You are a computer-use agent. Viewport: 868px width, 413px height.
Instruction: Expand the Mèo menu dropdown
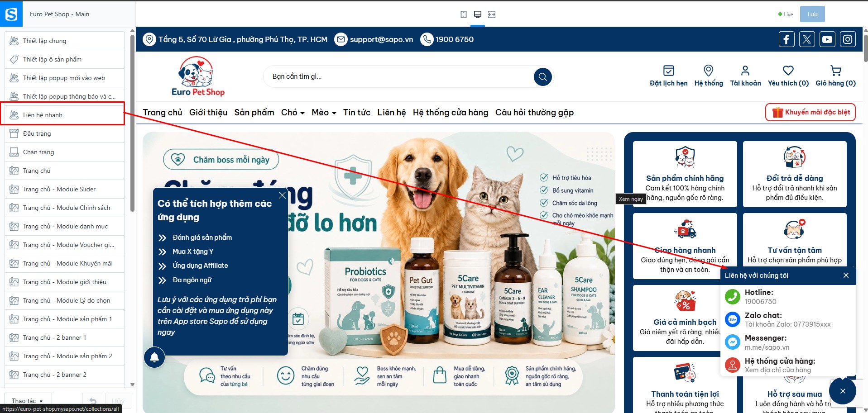pos(324,112)
